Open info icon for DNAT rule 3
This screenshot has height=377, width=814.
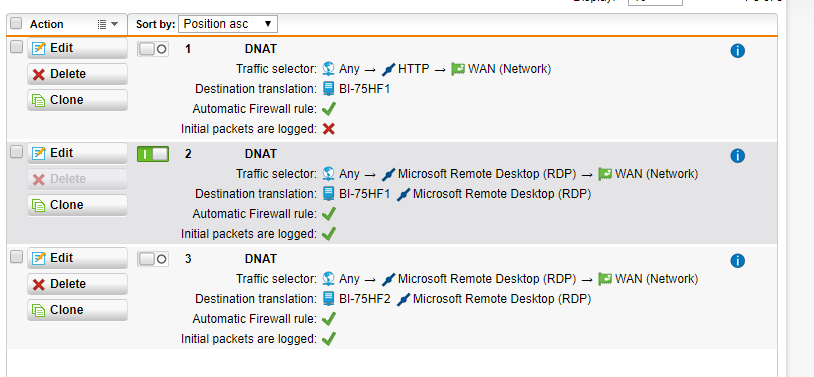click(x=737, y=261)
